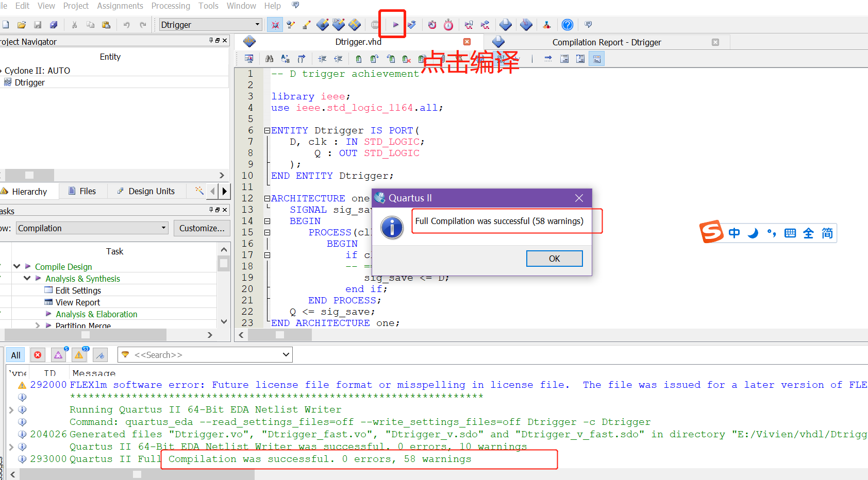Open the Project menu

(76, 6)
